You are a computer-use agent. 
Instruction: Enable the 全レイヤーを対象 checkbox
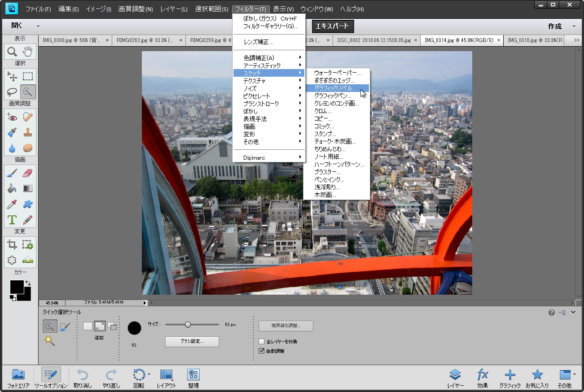(262, 342)
